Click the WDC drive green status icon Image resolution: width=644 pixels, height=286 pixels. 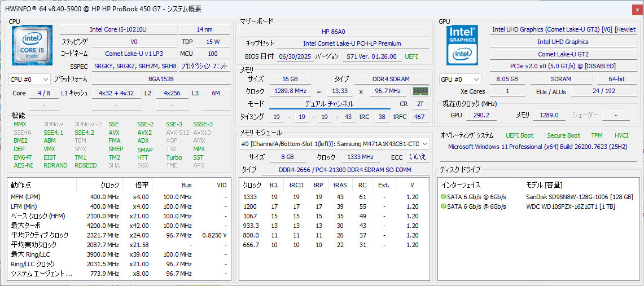(x=443, y=206)
